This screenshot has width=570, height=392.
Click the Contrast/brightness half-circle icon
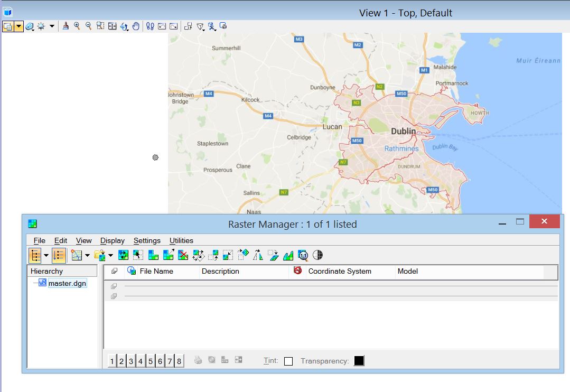coord(317,255)
